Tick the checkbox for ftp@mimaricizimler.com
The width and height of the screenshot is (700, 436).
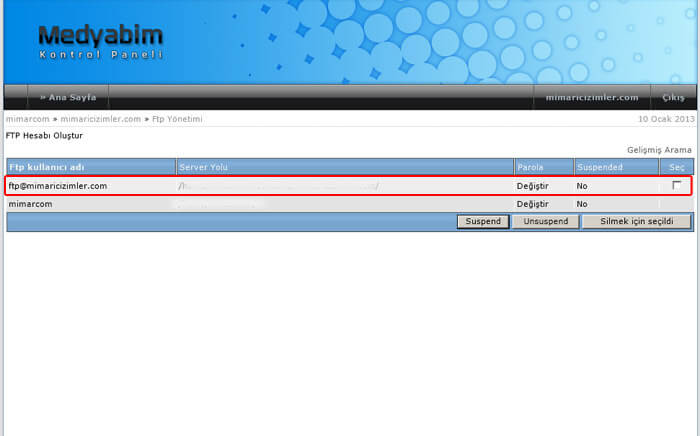point(677,186)
